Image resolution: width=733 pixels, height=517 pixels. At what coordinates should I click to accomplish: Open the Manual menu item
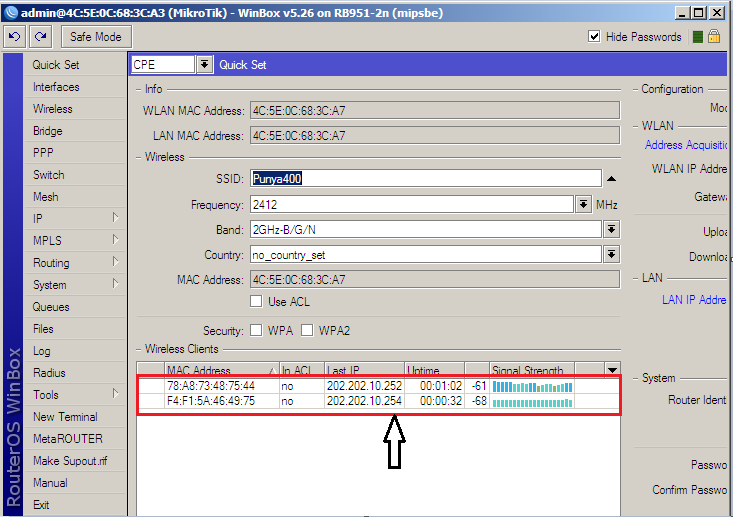click(75, 482)
